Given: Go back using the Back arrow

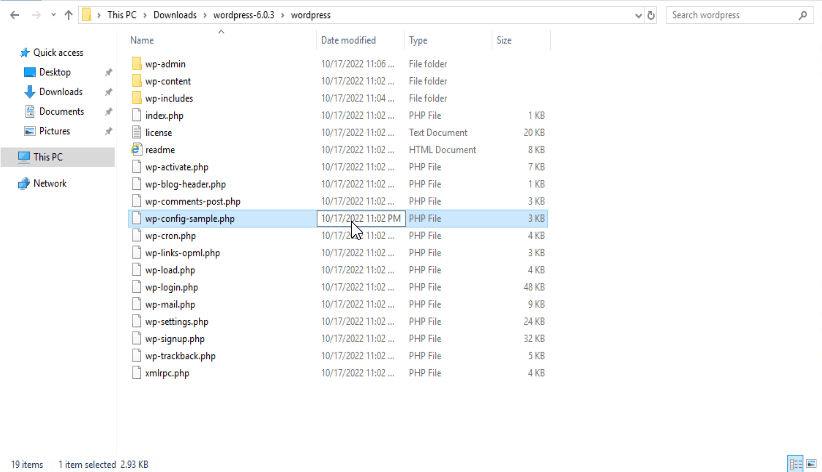Looking at the screenshot, I should [15, 15].
